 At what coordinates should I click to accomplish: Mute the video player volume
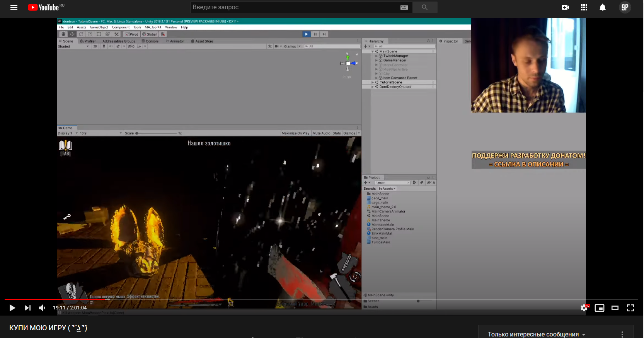[42, 308]
